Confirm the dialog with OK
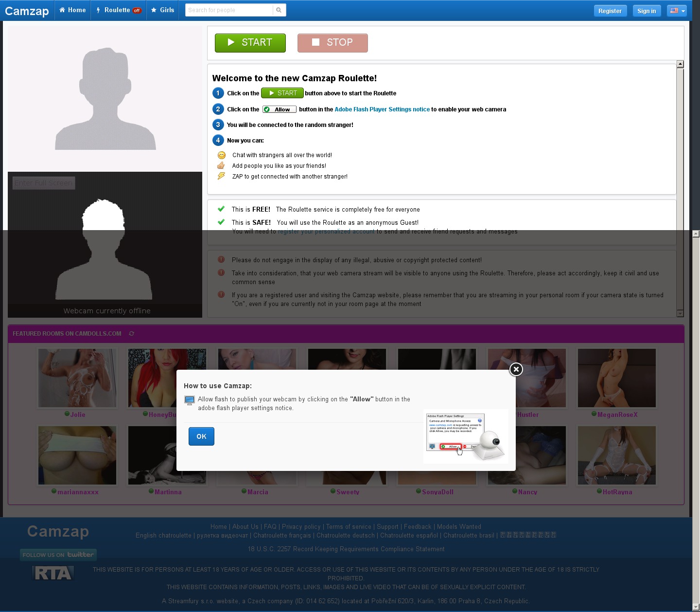The width and height of the screenshot is (700, 612). coord(201,436)
